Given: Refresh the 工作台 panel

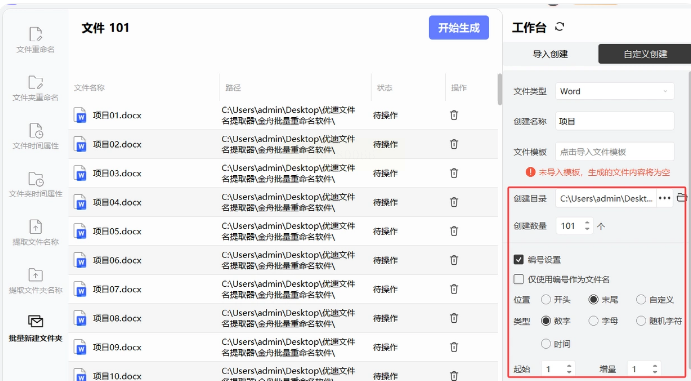Looking at the screenshot, I should [x=559, y=27].
